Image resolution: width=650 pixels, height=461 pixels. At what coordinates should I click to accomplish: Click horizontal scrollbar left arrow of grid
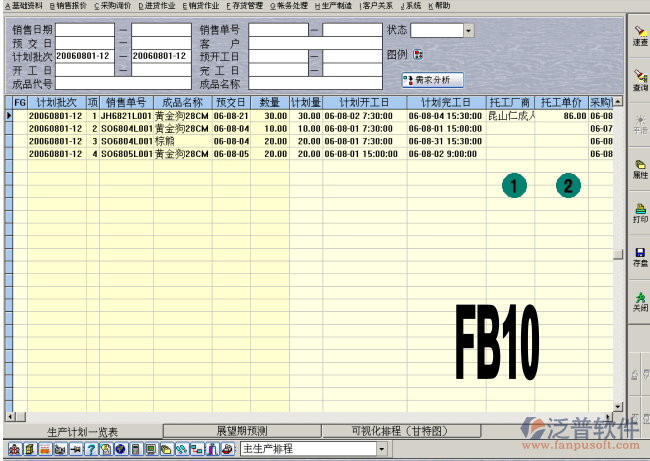click(10, 416)
